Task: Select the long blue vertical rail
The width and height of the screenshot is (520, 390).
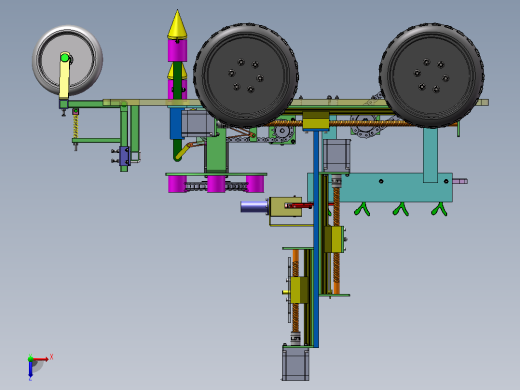Action: tap(316, 238)
